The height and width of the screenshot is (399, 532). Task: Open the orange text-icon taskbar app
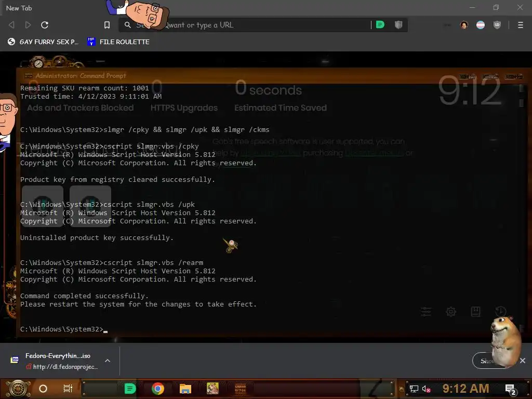[241, 389]
